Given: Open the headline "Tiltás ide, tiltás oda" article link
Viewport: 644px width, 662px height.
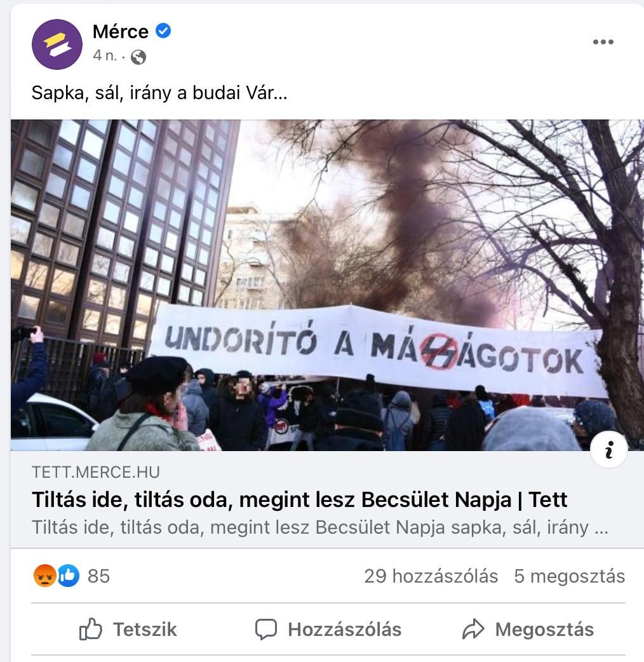Looking at the screenshot, I should click(300, 500).
